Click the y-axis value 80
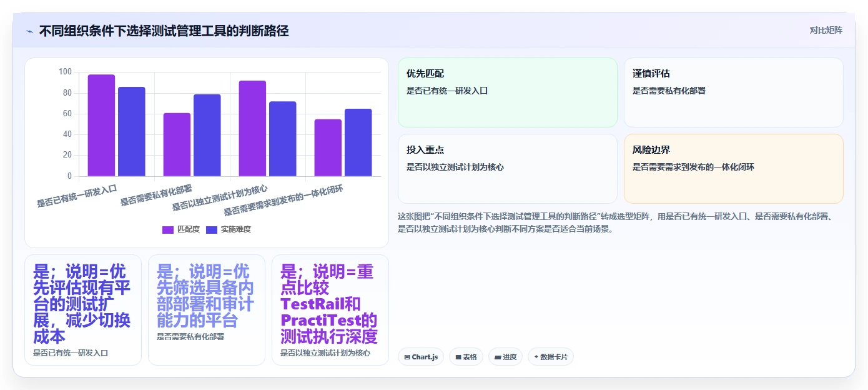Image resolution: width=868 pixels, height=390 pixels. tap(67, 93)
